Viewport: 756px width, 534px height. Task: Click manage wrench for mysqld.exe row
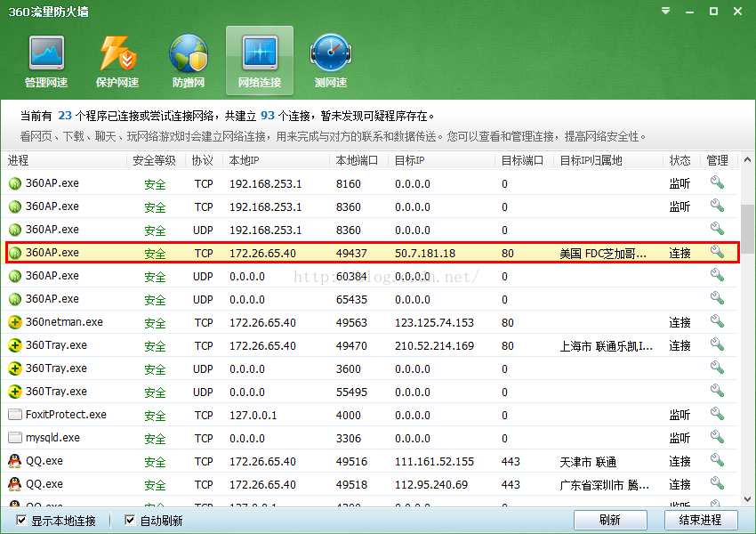tap(717, 438)
